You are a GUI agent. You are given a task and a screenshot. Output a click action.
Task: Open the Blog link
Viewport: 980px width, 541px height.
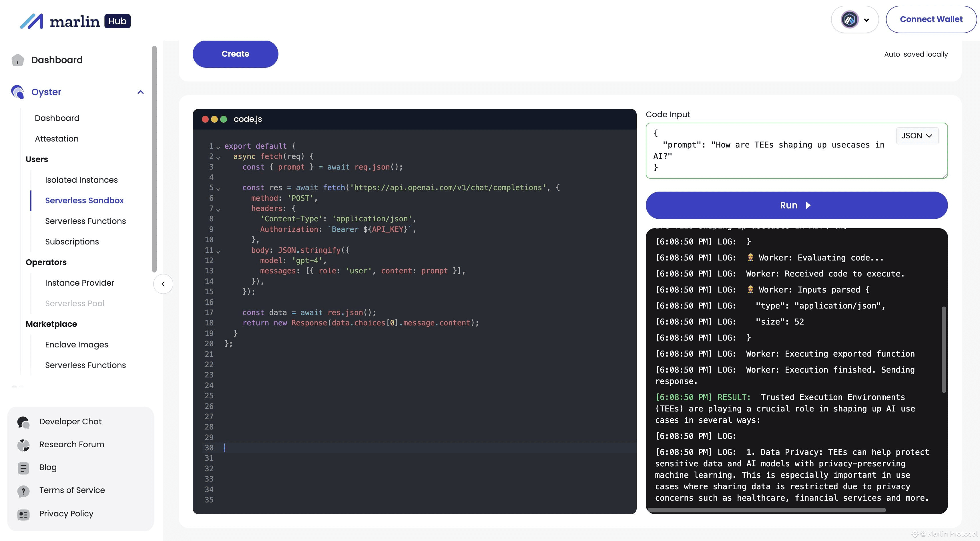48,467
